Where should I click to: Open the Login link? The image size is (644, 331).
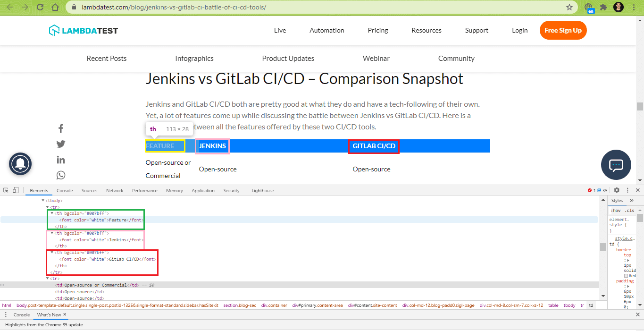[x=519, y=30]
